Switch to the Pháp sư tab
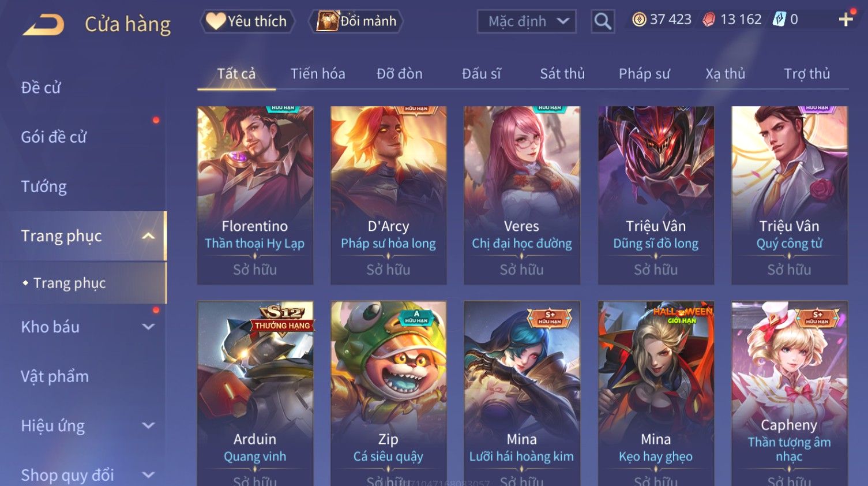868x486 pixels. click(644, 74)
